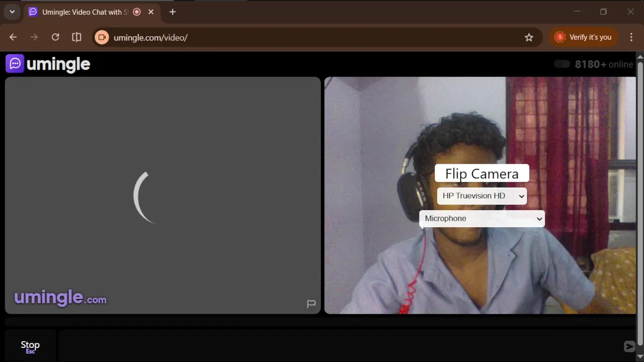Open the Microphone dropdown
The width and height of the screenshot is (644, 362).
tap(482, 219)
